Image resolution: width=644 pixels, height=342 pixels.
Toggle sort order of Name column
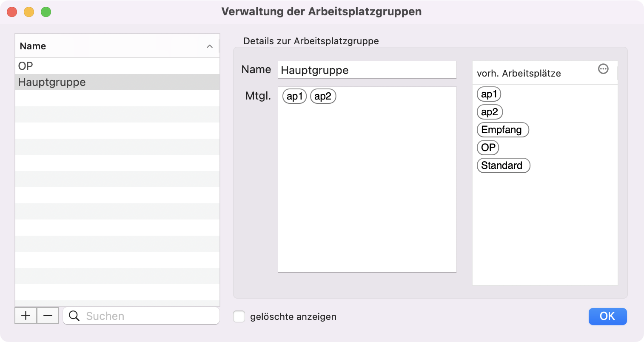coord(210,46)
